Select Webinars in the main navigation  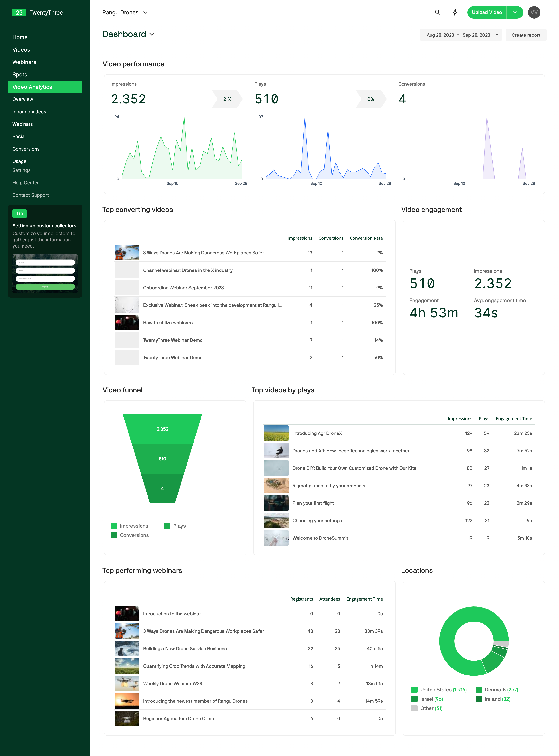(24, 62)
